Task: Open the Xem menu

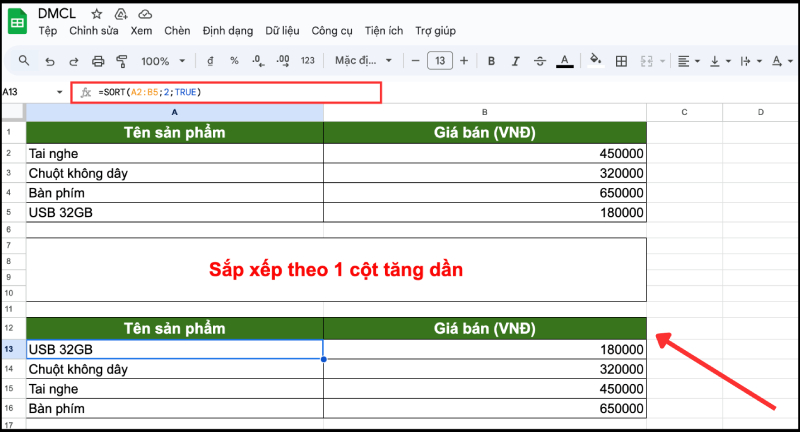Action: (141, 31)
